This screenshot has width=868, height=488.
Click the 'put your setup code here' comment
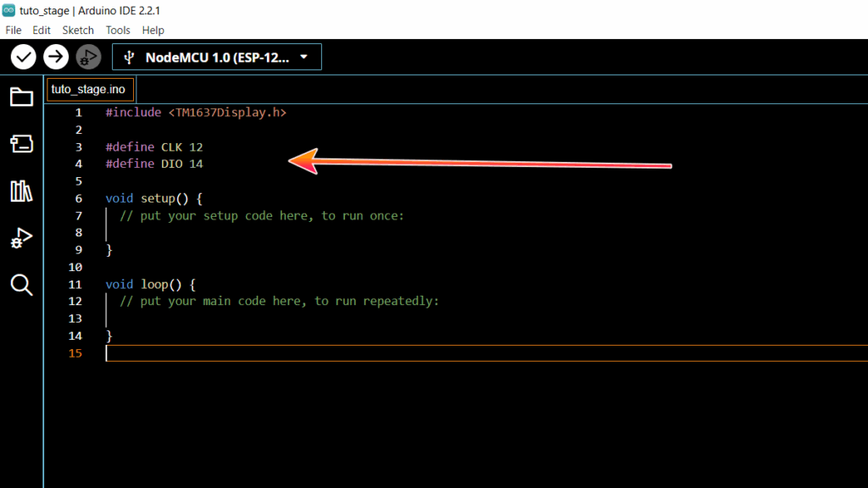pyautogui.click(x=262, y=216)
